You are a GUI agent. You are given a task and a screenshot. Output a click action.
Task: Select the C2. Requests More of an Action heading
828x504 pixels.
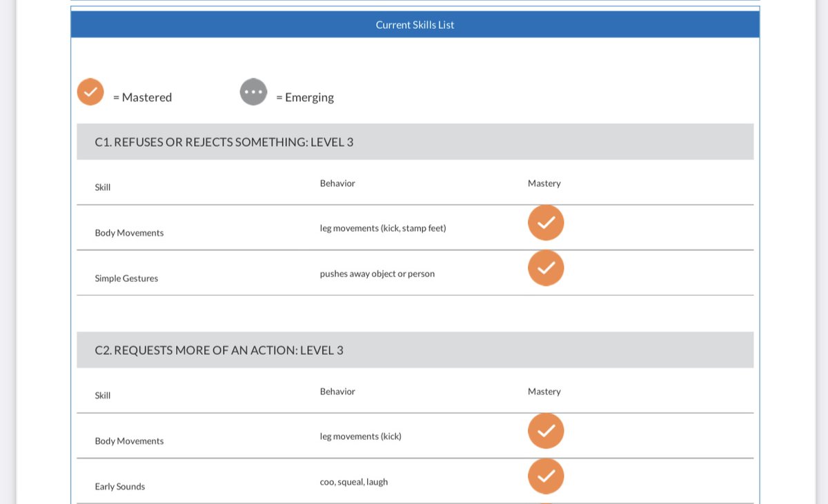tap(415, 350)
